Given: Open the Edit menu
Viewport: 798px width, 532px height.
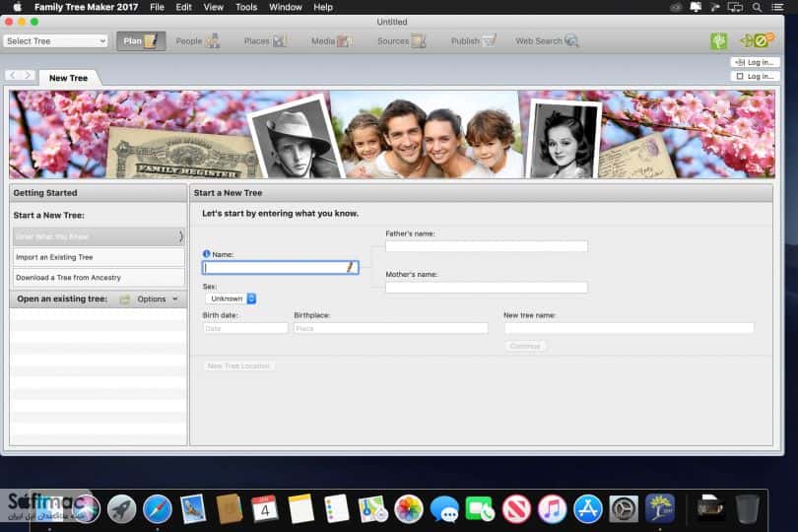Looking at the screenshot, I should (x=183, y=7).
